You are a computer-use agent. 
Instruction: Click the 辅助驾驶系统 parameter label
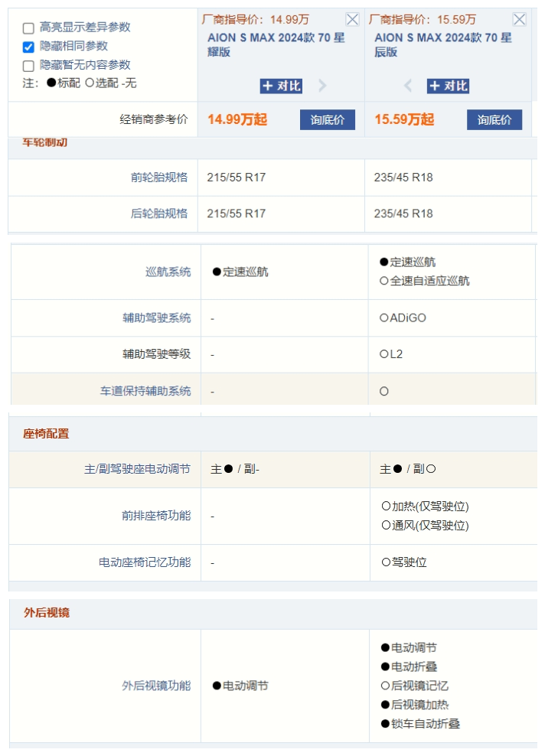(157, 318)
